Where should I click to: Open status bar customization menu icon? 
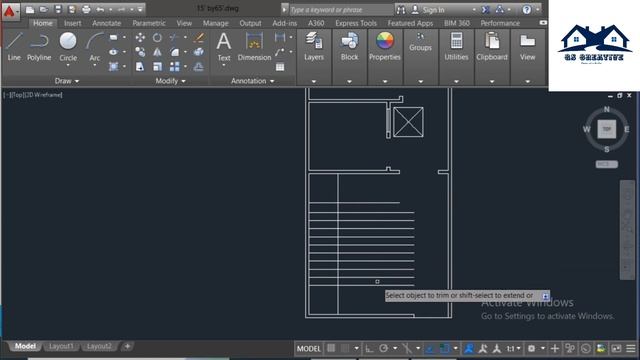pos(631,348)
